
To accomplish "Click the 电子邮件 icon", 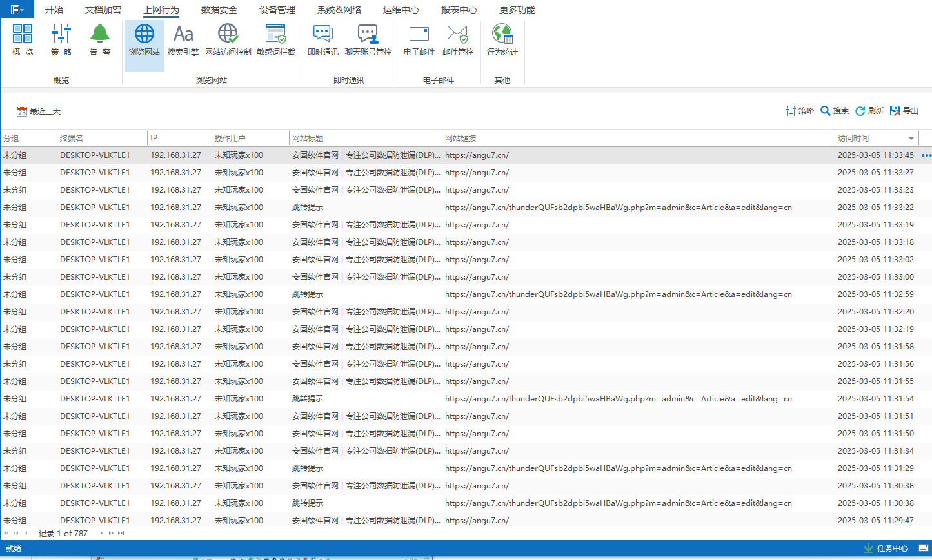I will (419, 39).
